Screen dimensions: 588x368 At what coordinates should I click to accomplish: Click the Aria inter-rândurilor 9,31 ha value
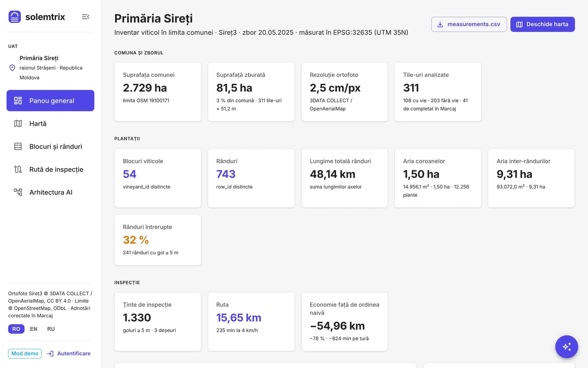[x=514, y=174]
